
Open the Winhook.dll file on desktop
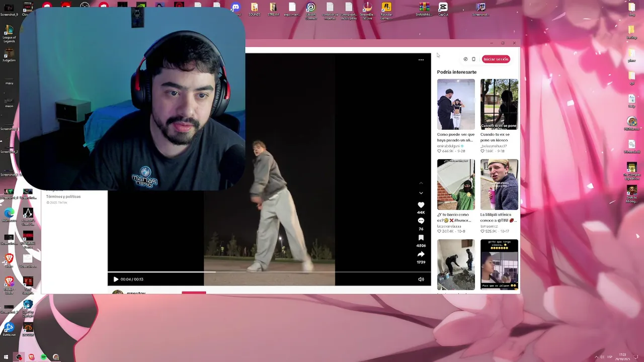[x=632, y=146]
